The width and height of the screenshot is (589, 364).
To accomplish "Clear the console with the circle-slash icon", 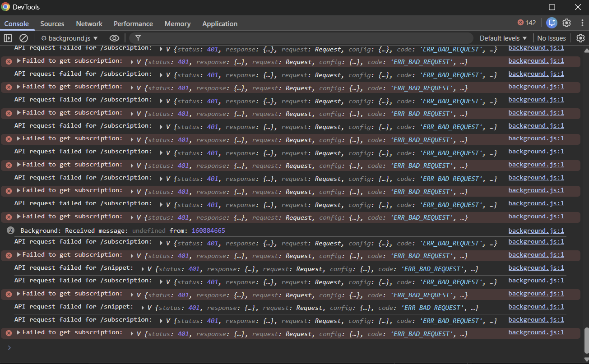I will (x=23, y=38).
